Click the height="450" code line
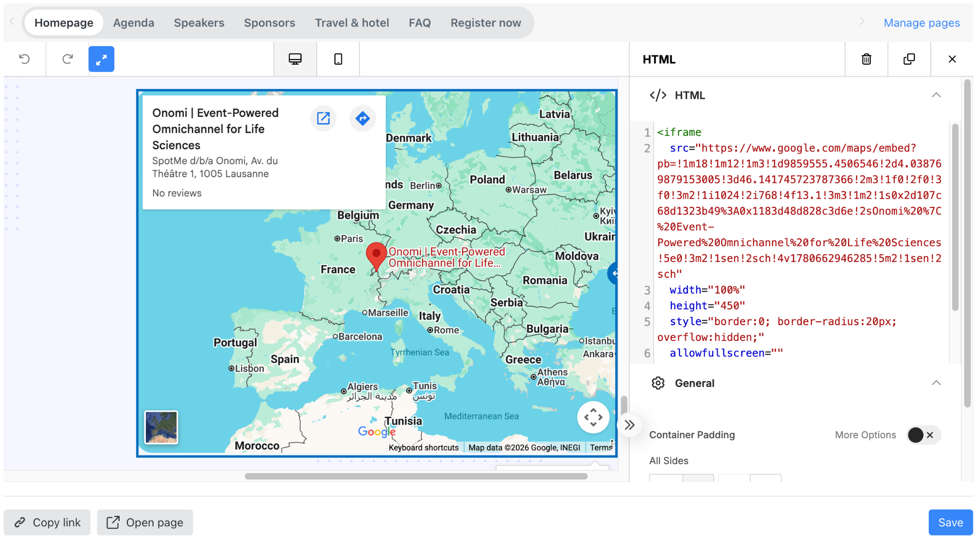 pos(707,306)
